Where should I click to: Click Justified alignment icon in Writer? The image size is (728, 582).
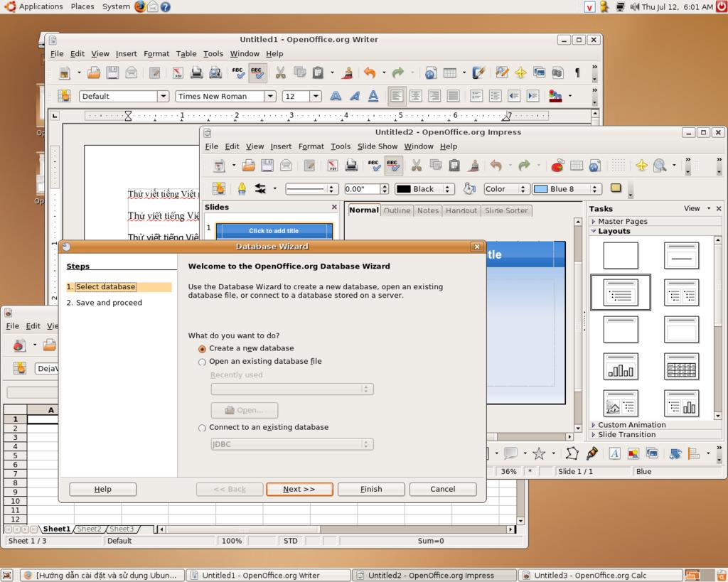(x=452, y=96)
